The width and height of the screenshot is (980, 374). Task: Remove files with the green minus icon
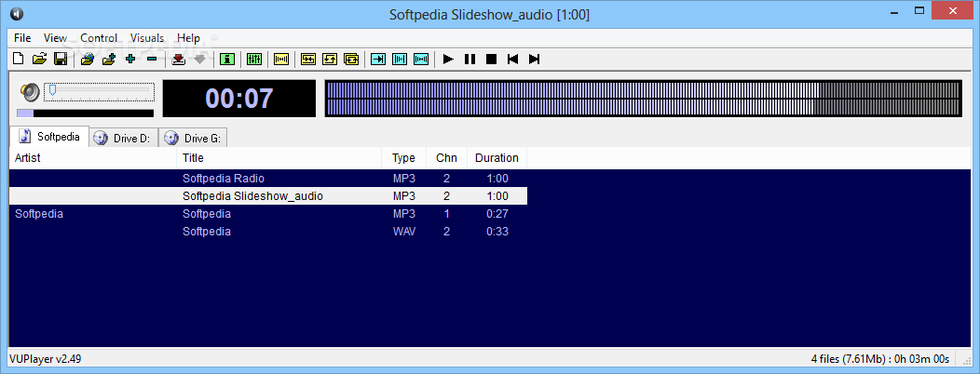point(151,60)
